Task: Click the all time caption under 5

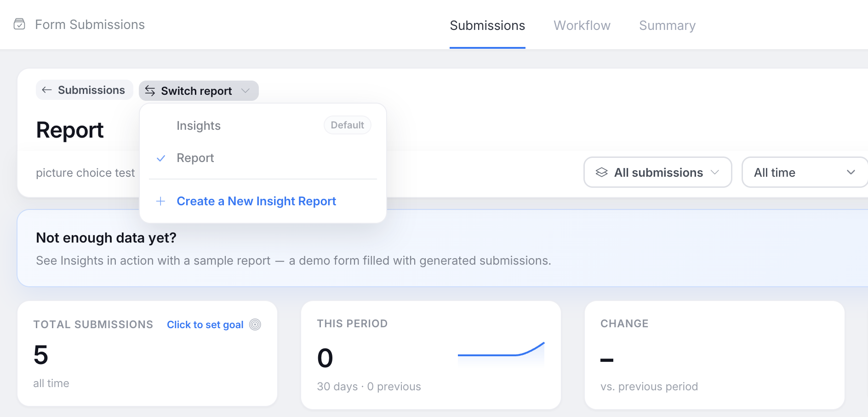Action: pos(51,383)
